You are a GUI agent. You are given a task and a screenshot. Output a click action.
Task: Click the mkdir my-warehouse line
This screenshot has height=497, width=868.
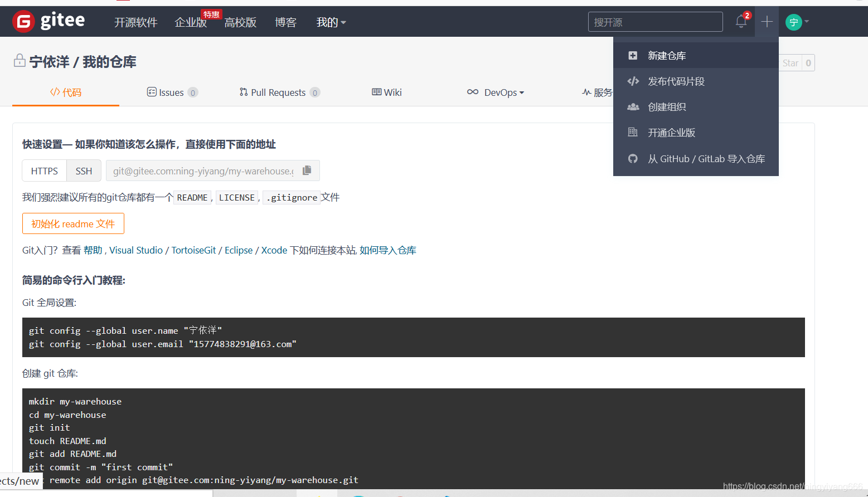(75, 401)
